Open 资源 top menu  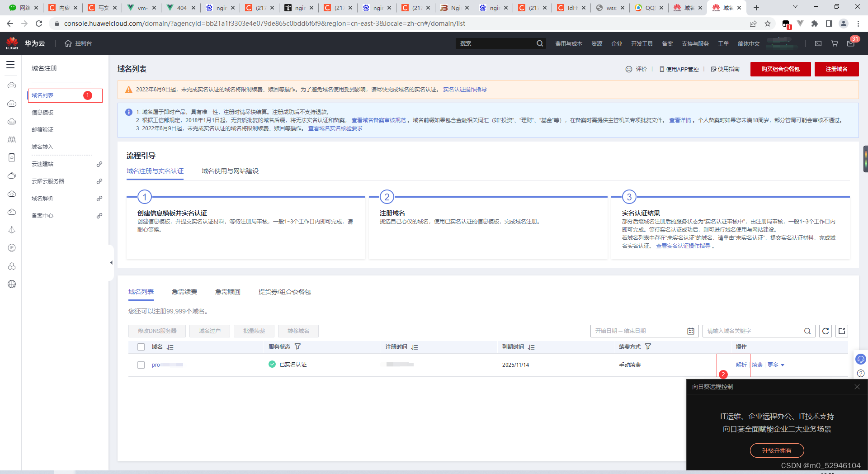pyautogui.click(x=597, y=44)
